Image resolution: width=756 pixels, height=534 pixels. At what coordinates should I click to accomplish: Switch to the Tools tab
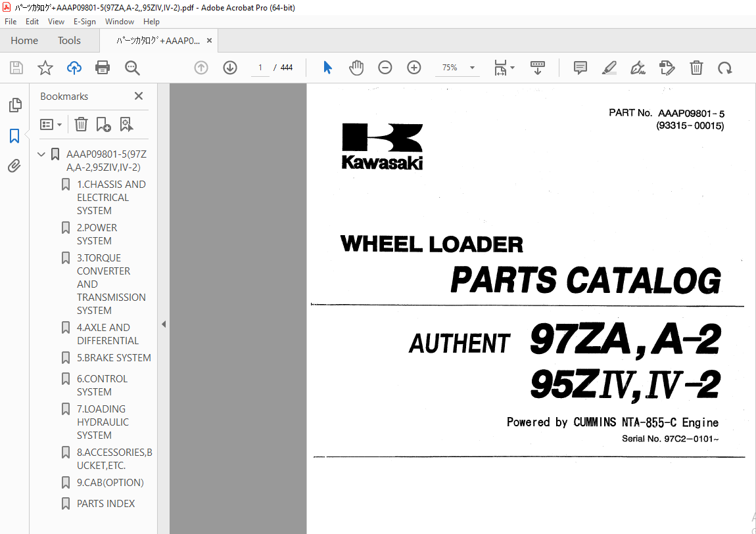(69, 41)
